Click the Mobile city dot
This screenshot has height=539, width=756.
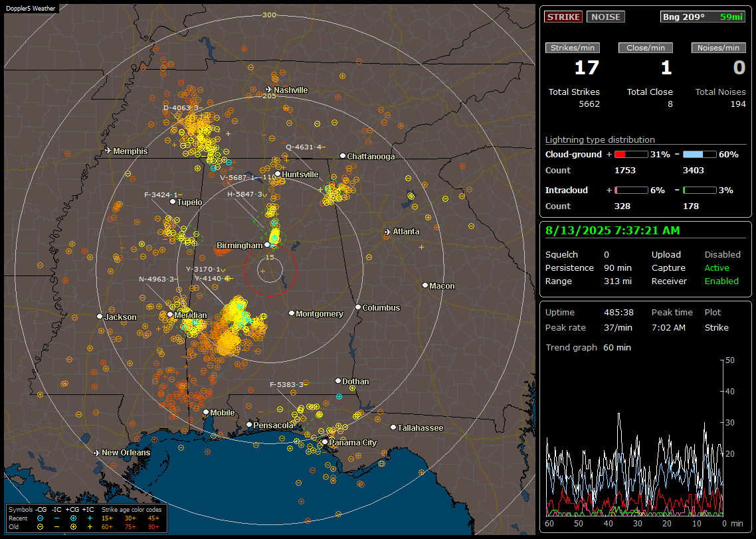click(x=206, y=412)
